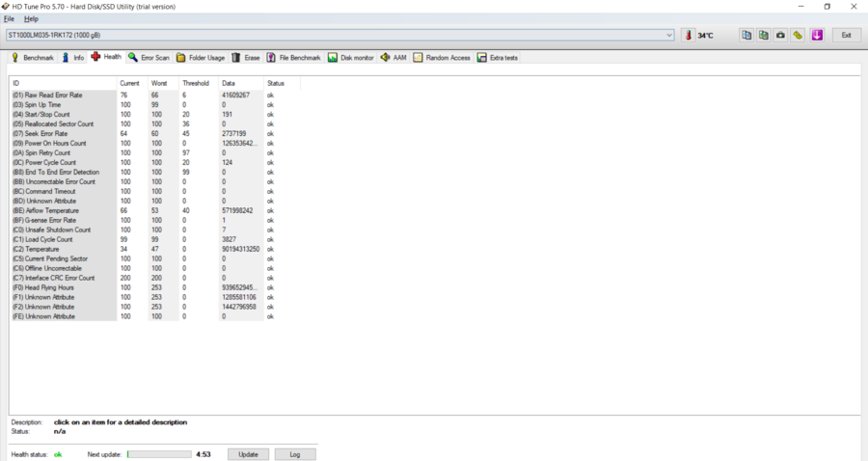This screenshot has height=461, width=868.
Task: Select the Reallocated Sector Count row
Action: (x=155, y=124)
